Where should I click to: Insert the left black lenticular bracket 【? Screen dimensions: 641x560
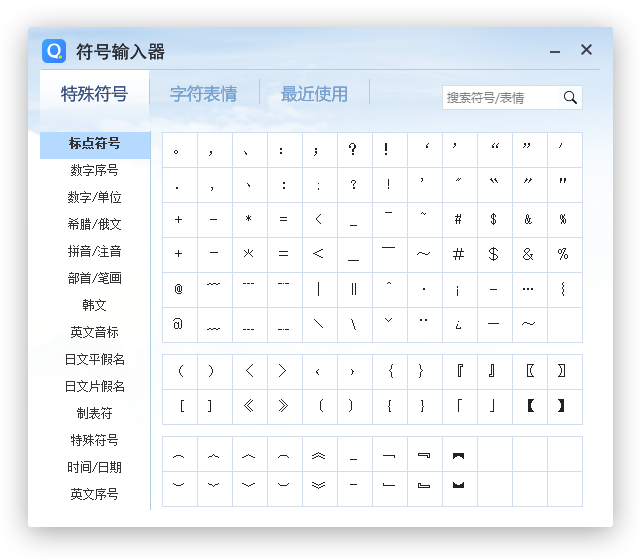pyautogui.click(x=530, y=406)
